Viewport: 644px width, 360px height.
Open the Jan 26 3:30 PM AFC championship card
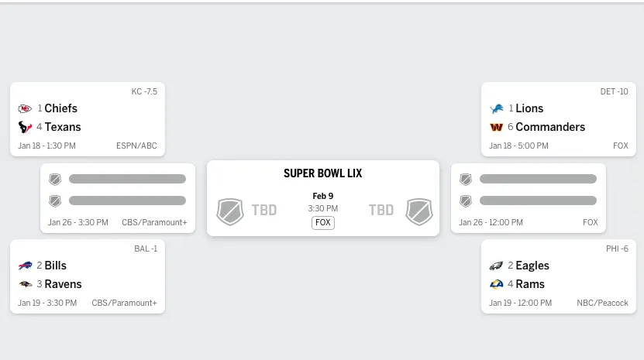point(118,198)
